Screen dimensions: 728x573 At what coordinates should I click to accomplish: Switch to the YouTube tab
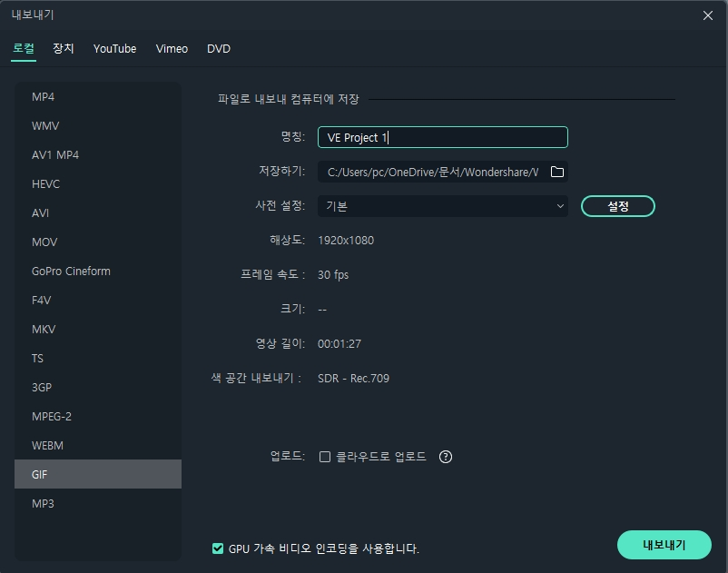114,49
